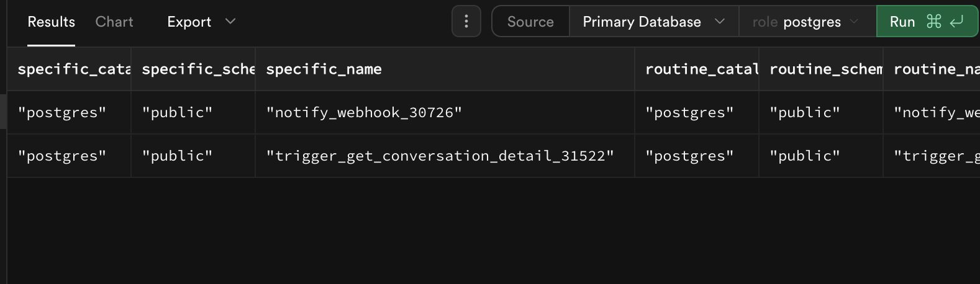Open the three-dot more options menu

point(466,22)
